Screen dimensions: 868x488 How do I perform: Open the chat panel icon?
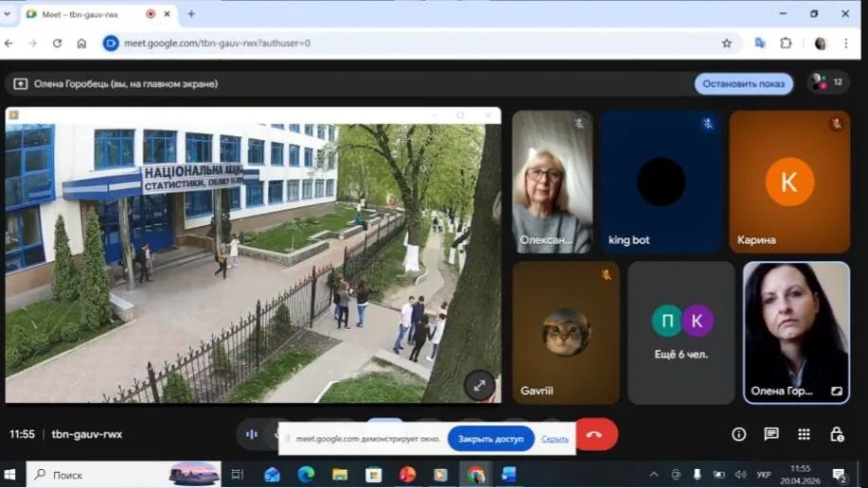pyautogui.click(x=771, y=434)
